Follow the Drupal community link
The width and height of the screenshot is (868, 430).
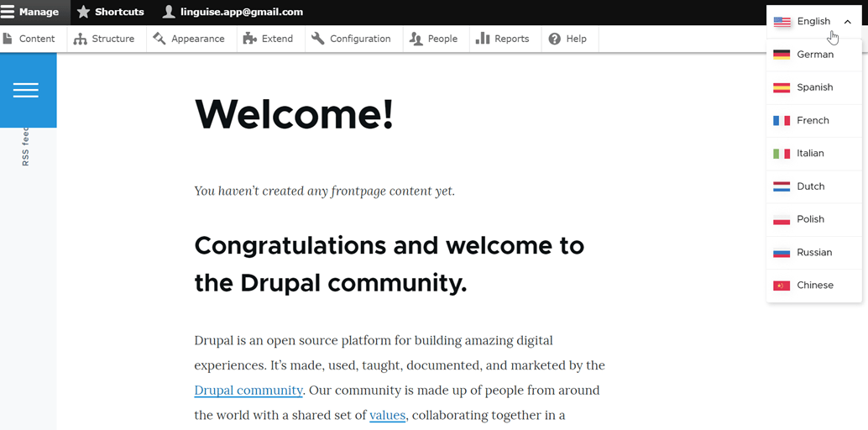[248, 390]
